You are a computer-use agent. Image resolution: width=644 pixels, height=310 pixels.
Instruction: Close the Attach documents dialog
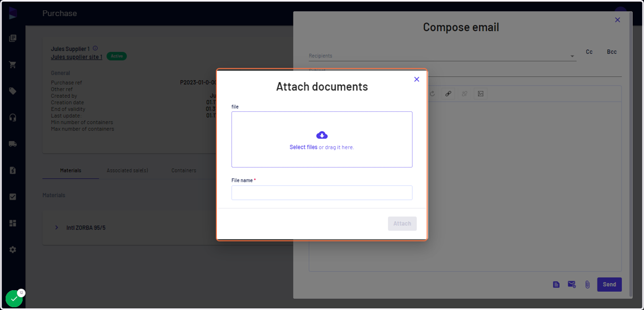coord(416,80)
